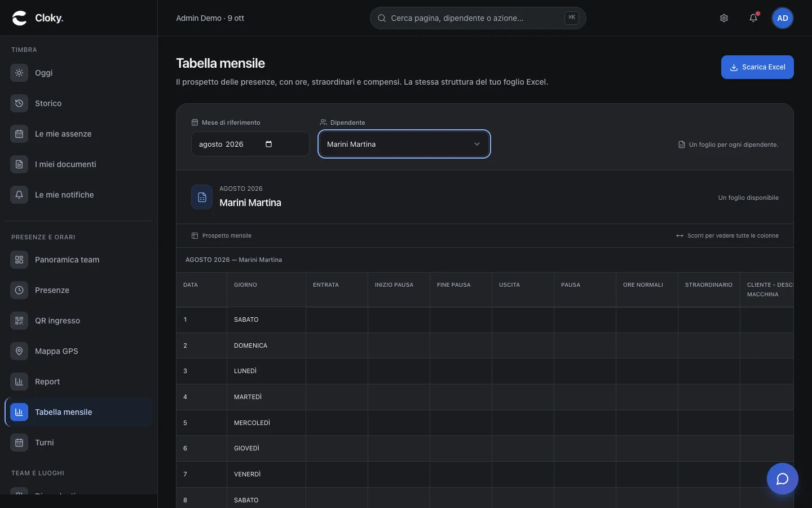This screenshot has width=812, height=508.
Task: Click the GIOVEDÌ day cell
Action: 266,448
